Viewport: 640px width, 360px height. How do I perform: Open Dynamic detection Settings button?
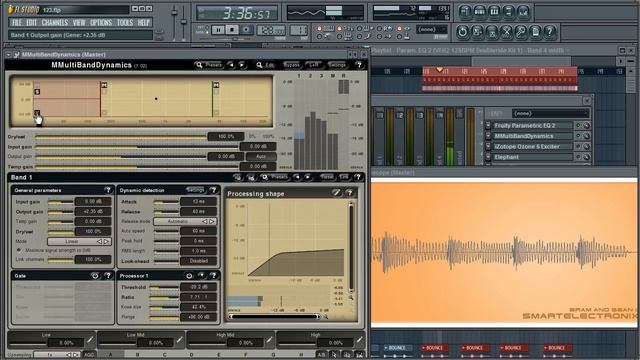coord(195,190)
